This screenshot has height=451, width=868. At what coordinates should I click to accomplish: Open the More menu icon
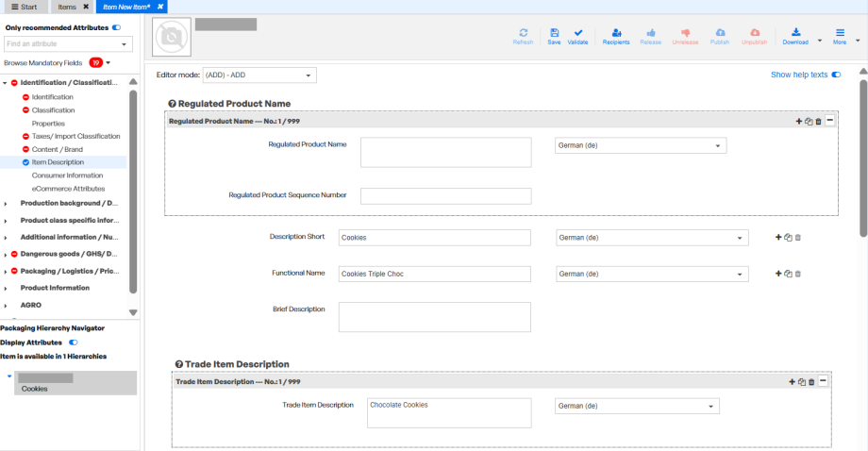click(840, 33)
